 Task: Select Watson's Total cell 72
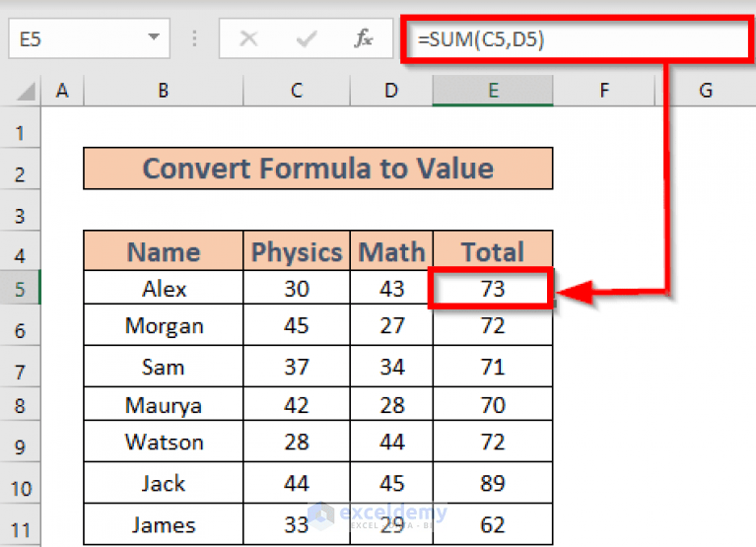tap(493, 442)
